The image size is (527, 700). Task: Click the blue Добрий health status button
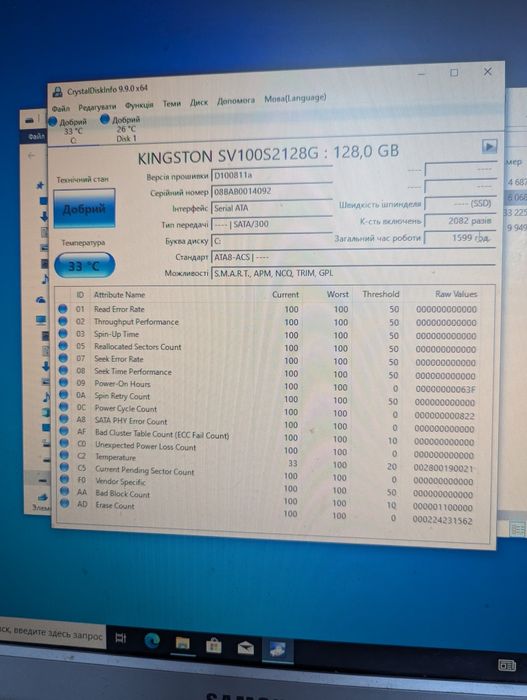coord(84,208)
